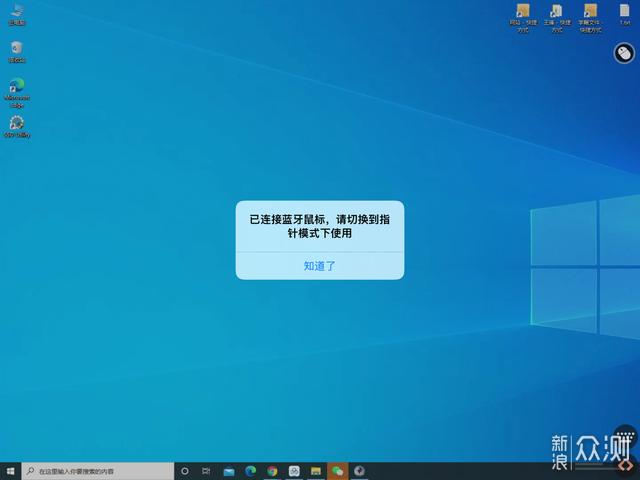Open the Windows Start menu
The image size is (640, 480).
click(x=11, y=471)
